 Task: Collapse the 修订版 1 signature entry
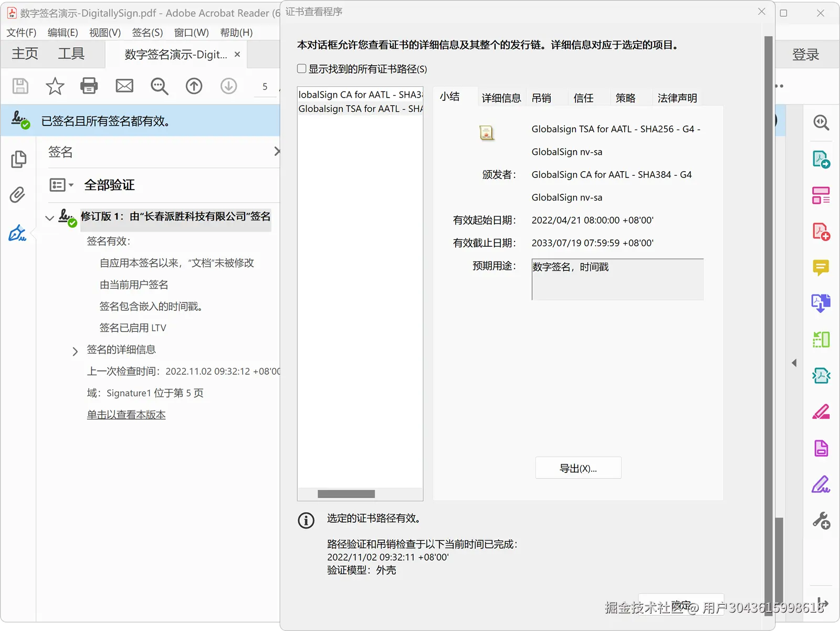click(x=49, y=217)
